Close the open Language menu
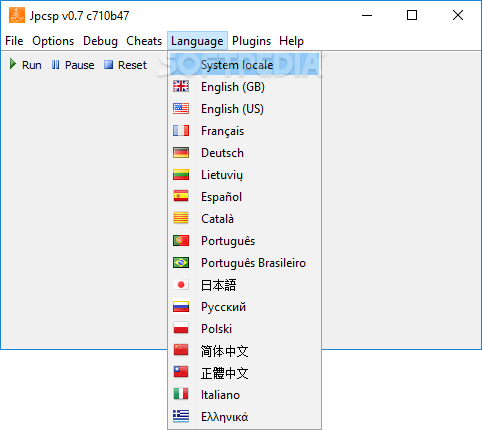Image resolution: width=482 pixels, height=430 pixels. pyautogui.click(x=197, y=41)
